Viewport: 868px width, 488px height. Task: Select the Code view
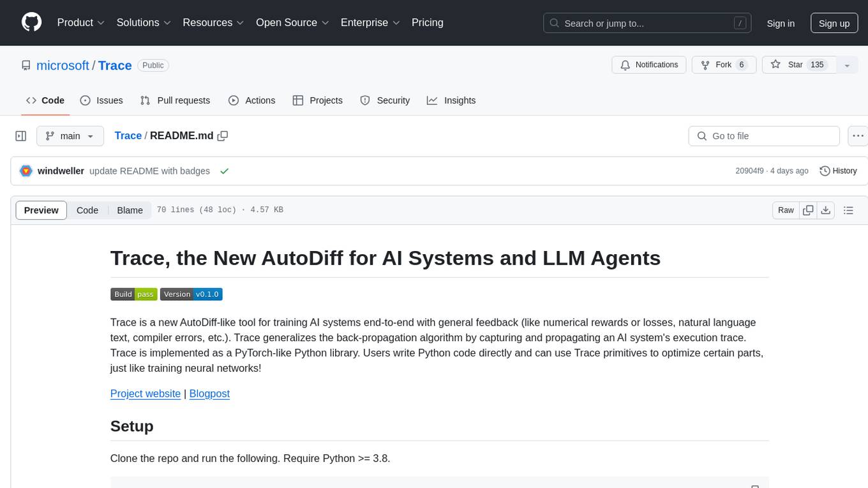click(x=87, y=210)
